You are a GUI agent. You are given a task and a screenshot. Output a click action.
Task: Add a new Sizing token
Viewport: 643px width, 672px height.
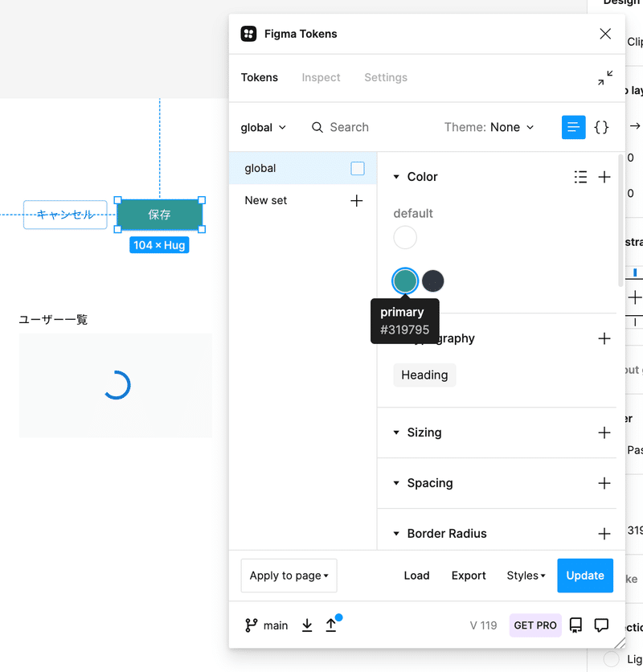point(604,432)
